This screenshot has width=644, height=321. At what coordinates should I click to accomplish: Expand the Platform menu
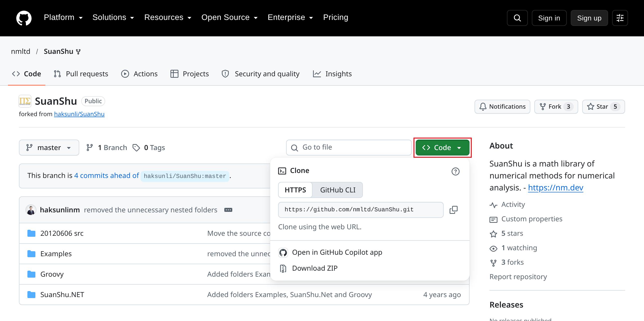point(63,17)
